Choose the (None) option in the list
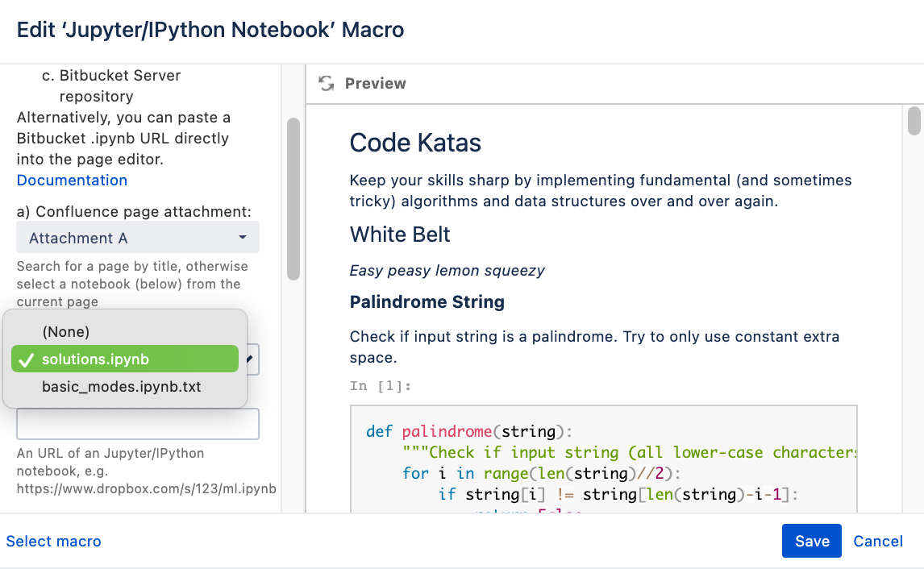 point(66,331)
